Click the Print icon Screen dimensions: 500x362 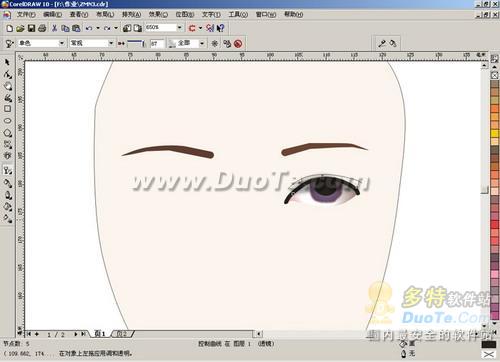pos(42,28)
